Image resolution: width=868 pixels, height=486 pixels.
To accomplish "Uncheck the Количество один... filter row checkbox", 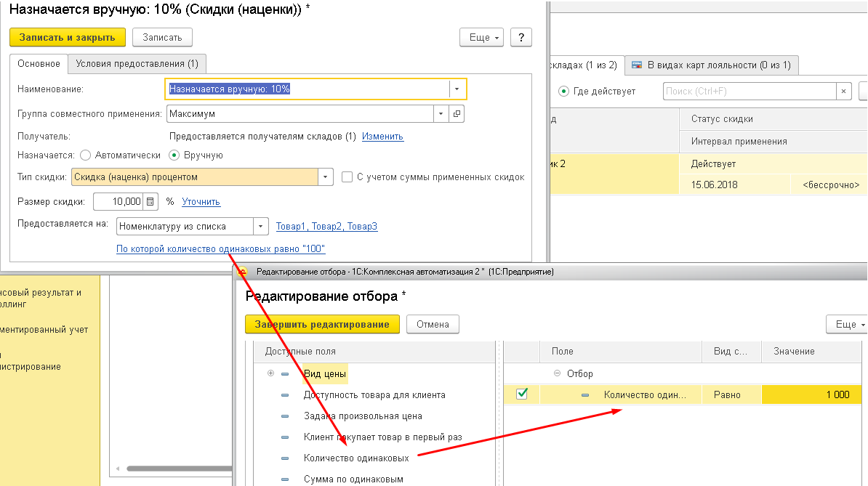I will 522,394.
